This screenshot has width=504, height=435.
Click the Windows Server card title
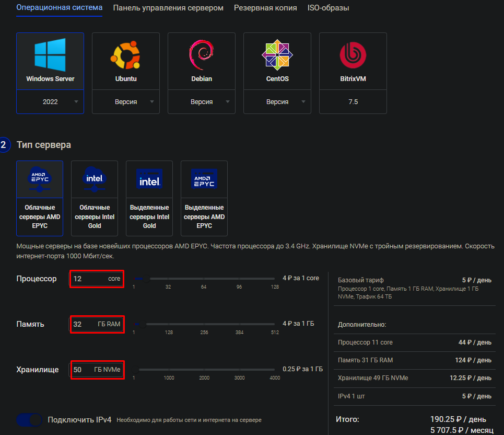coord(50,78)
